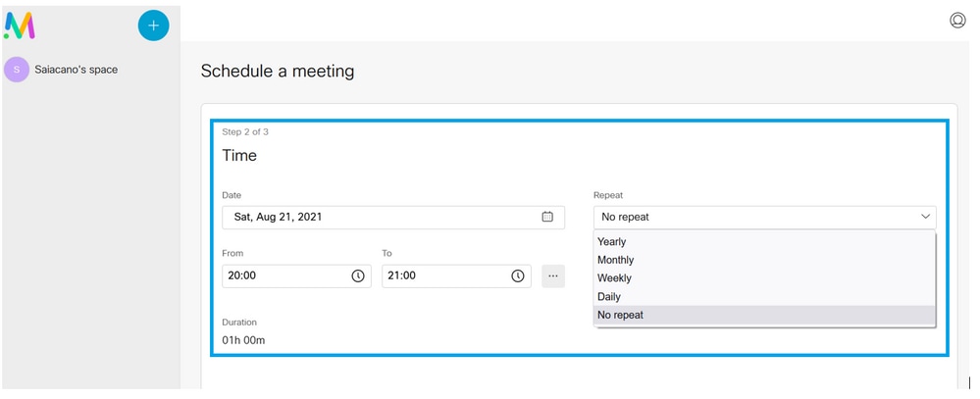980x399 pixels.
Task: Click the Schedule a meeting heading
Action: point(278,71)
